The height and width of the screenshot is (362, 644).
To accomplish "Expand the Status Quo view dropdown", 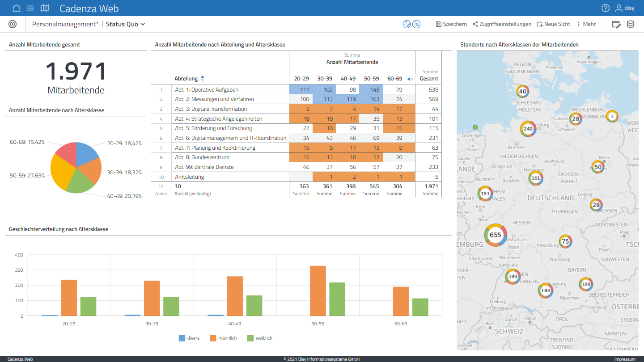I will (125, 24).
